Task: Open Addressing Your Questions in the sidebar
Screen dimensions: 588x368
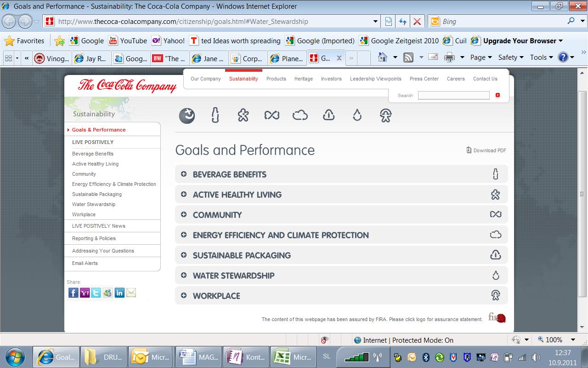Action: 103,251
